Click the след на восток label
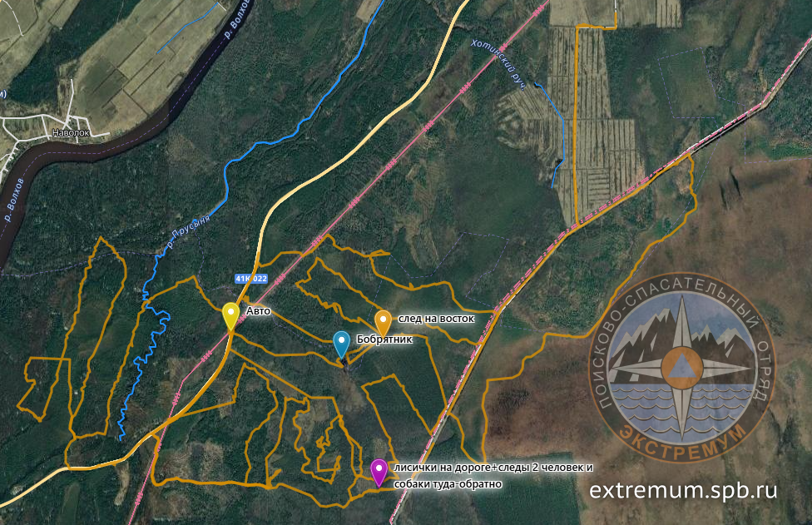812x525 pixels. pyautogui.click(x=436, y=319)
